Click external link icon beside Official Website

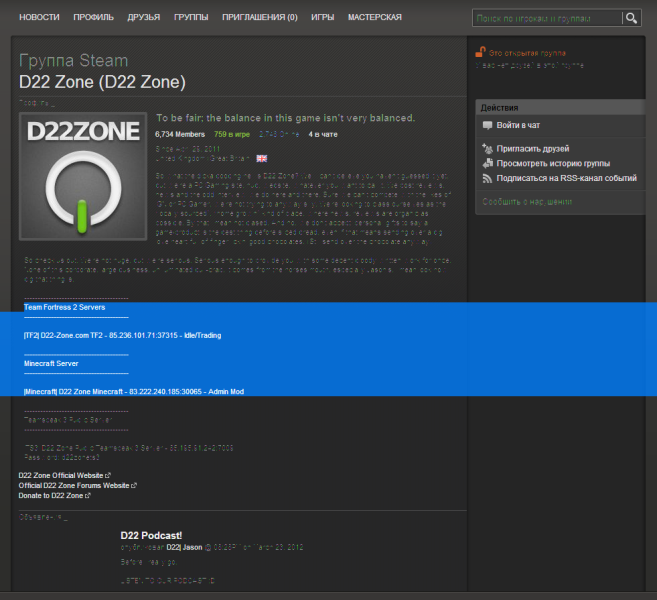(108, 475)
